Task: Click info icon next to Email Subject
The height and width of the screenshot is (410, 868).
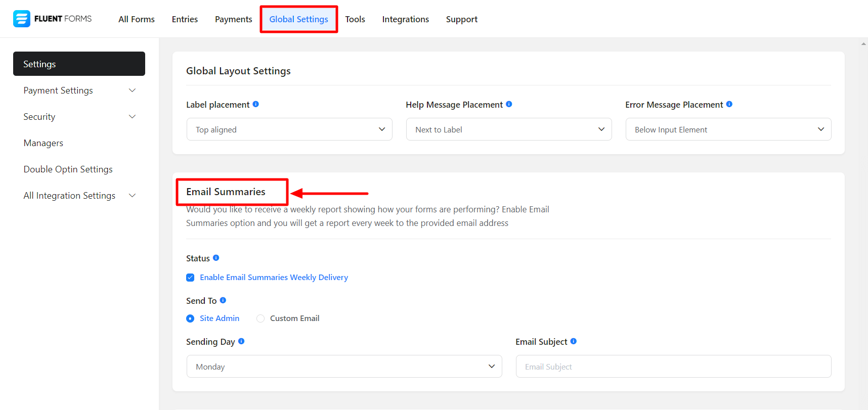Action: [x=574, y=341]
